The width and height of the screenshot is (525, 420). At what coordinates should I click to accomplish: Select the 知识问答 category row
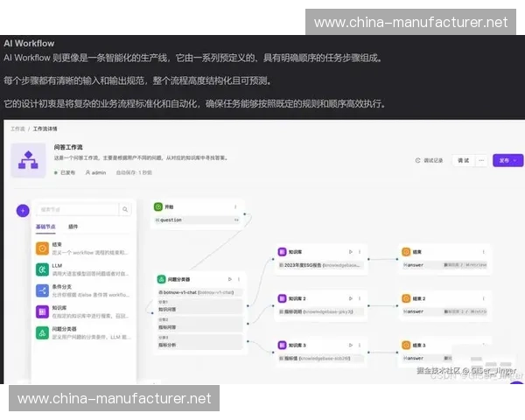[x=199, y=306]
